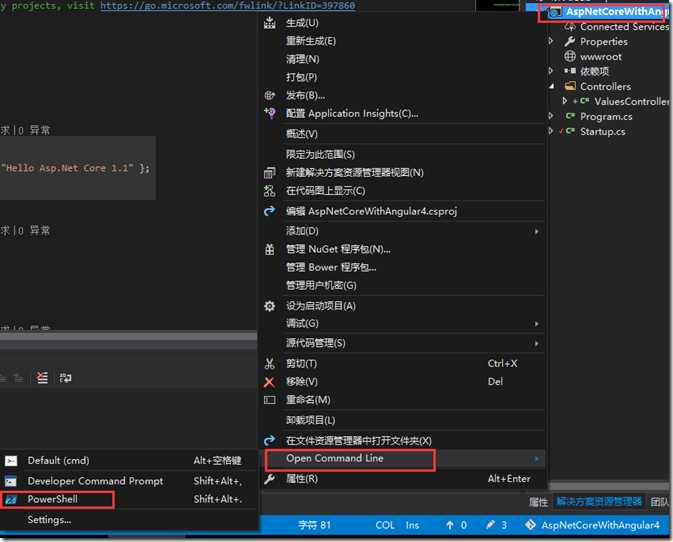Open the 源代码管理(S) submenu arrow
Screen dimensions: 673x542
click(537, 343)
